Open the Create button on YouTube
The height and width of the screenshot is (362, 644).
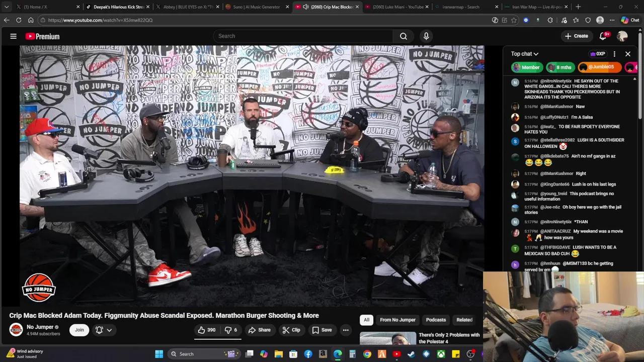tap(576, 36)
